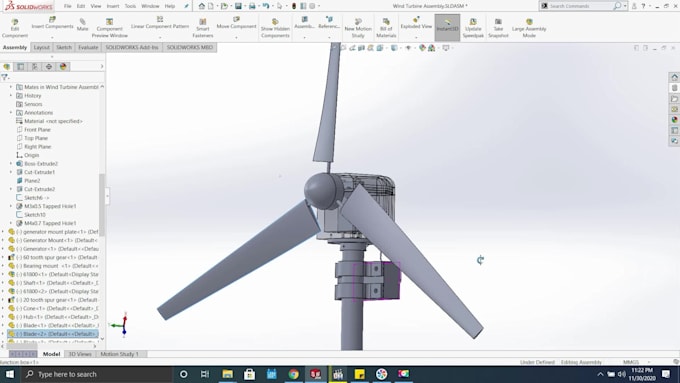Expand Boss-Extrude2 feature
The height and width of the screenshot is (383, 680).
[x=11, y=164]
